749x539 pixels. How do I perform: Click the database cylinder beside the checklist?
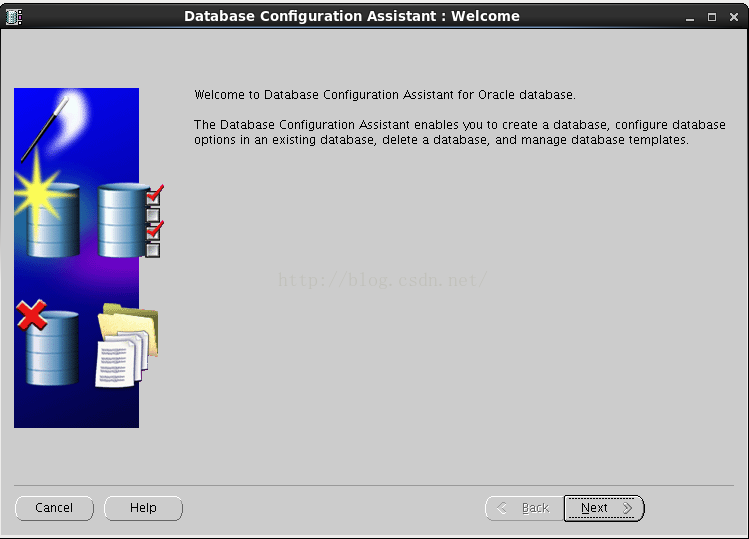pyautogui.click(x=121, y=220)
